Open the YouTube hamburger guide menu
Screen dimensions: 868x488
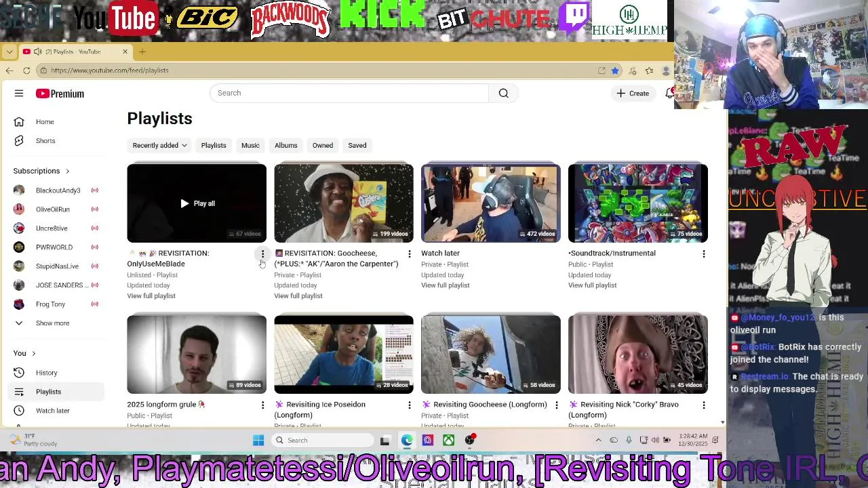[x=19, y=94]
